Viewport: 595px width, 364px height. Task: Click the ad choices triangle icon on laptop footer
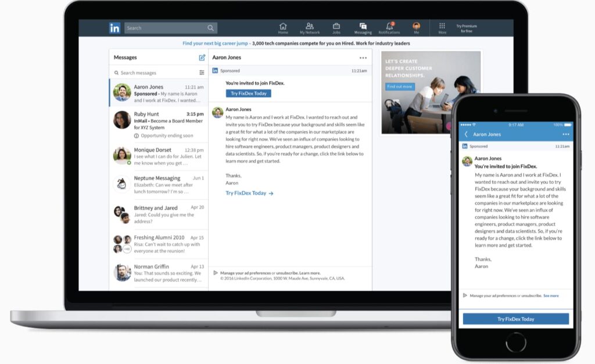click(216, 273)
